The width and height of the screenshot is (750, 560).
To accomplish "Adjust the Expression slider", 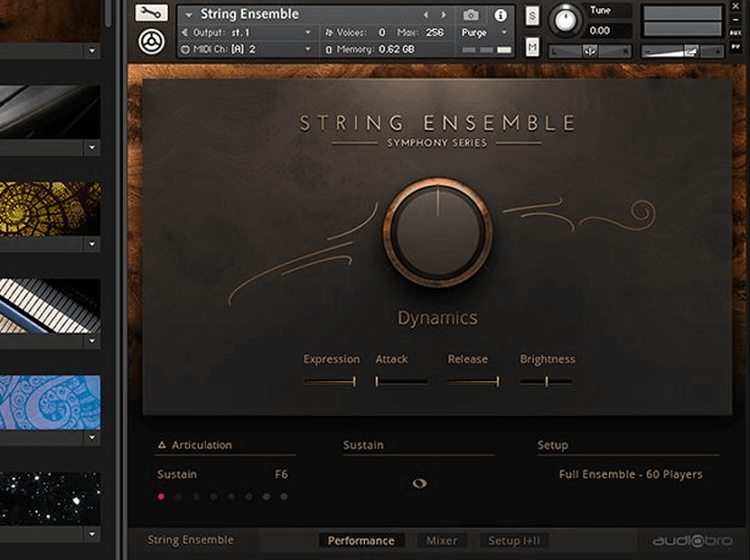I will pos(330,382).
